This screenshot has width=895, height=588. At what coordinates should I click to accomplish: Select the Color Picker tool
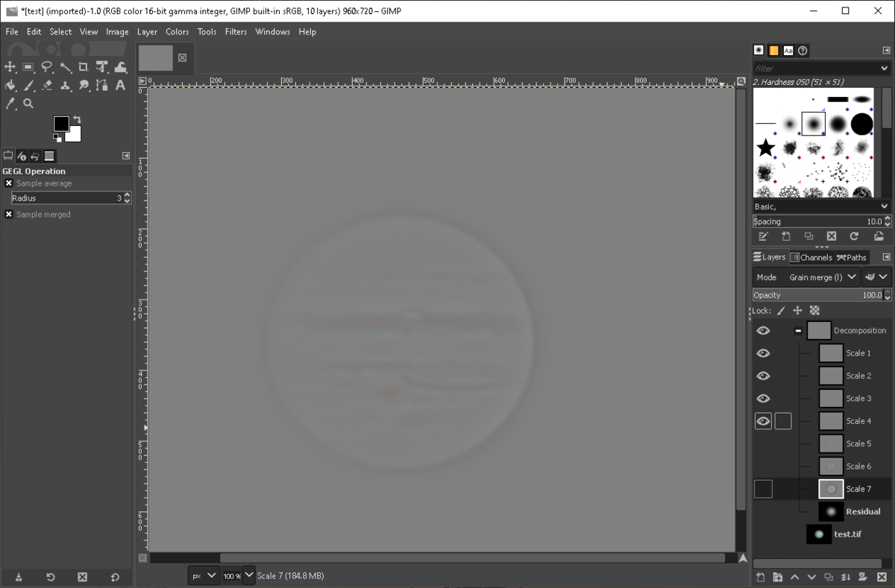coord(10,104)
